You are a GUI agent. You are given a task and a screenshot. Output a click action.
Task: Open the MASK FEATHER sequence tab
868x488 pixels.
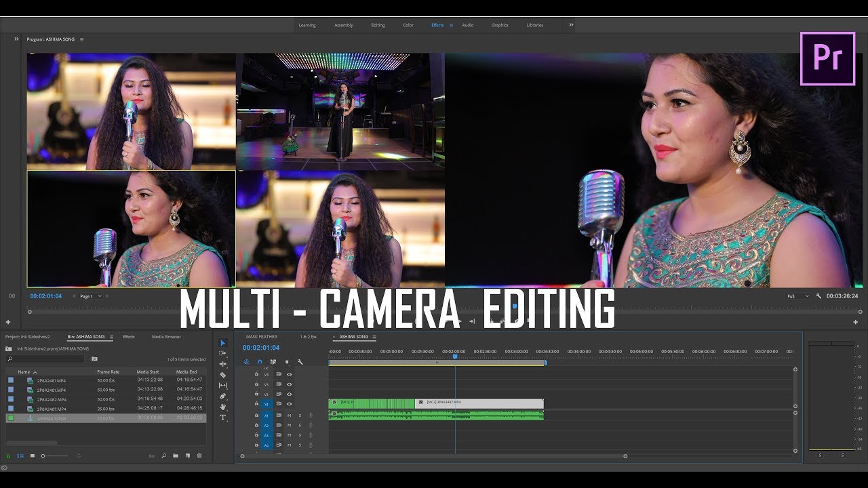pos(262,337)
